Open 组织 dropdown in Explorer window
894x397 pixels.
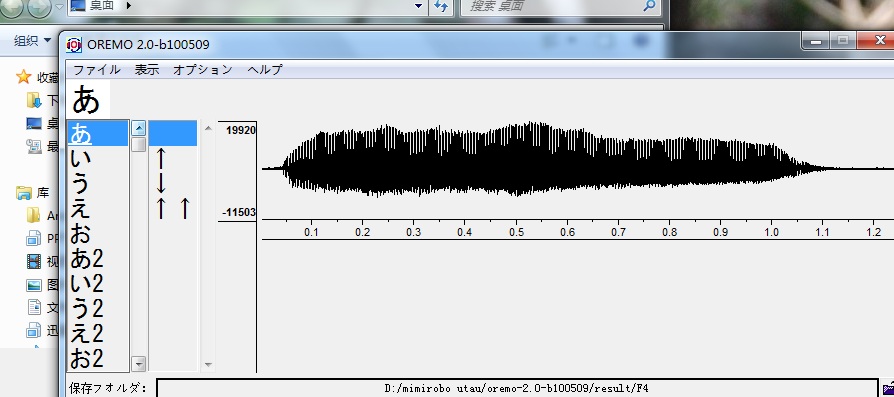[x=32, y=40]
